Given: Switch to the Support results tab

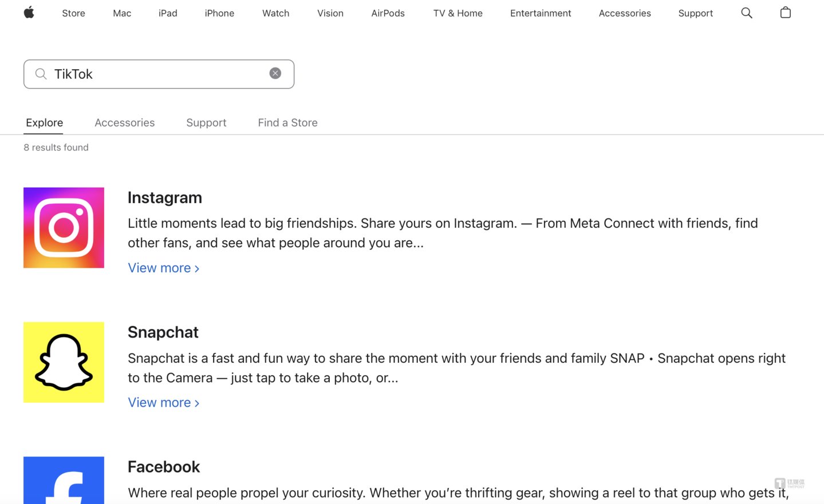Looking at the screenshot, I should (x=206, y=122).
